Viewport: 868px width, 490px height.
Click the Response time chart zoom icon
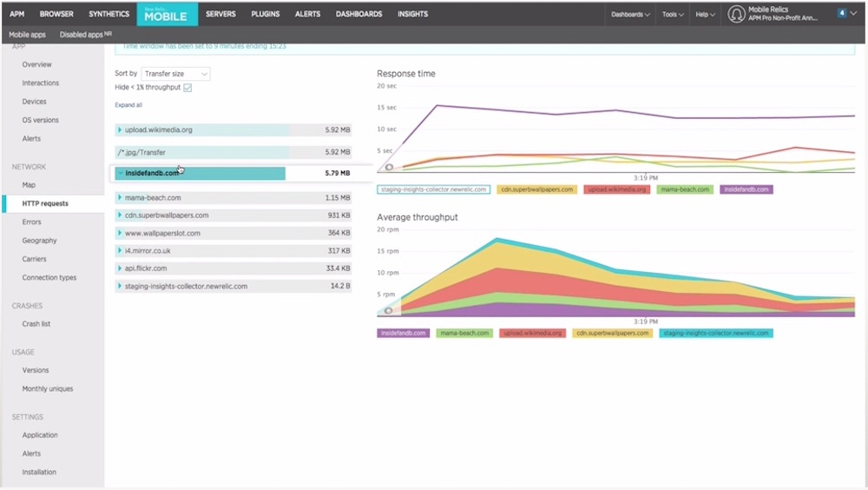click(389, 167)
